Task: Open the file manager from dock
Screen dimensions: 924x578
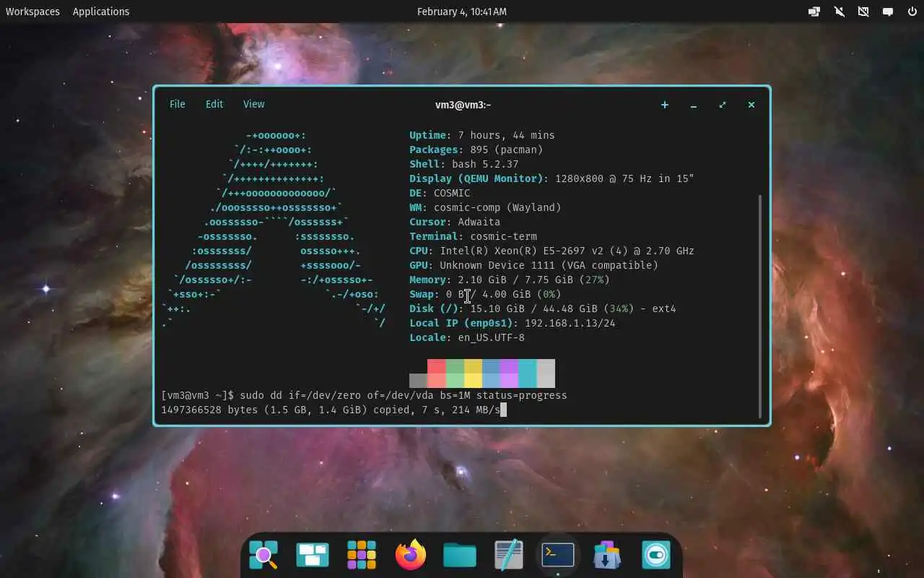Action: (x=460, y=555)
